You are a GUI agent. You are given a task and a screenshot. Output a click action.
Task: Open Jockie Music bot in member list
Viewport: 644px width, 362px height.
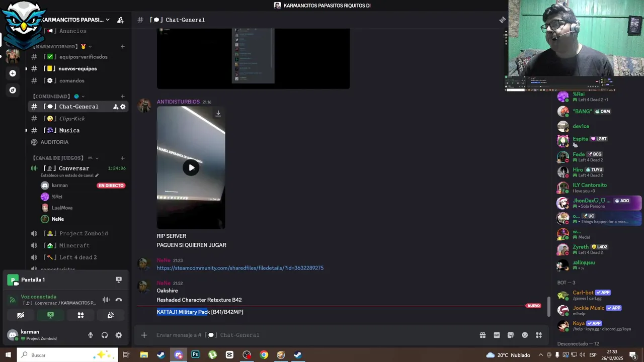coord(598,310)
